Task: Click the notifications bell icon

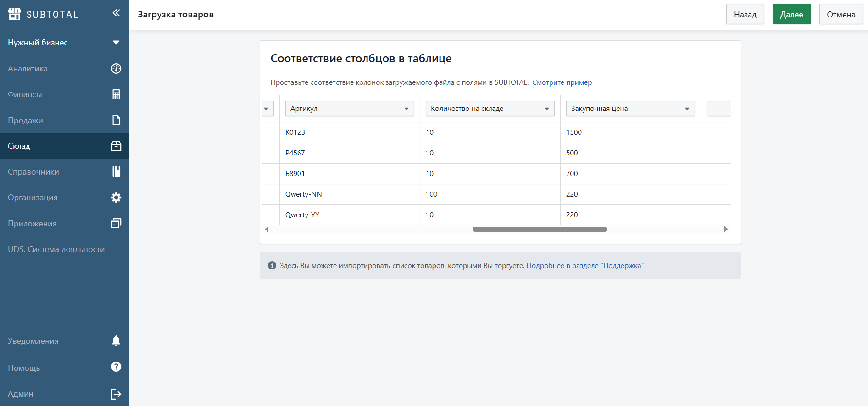Action: (116, 340)
